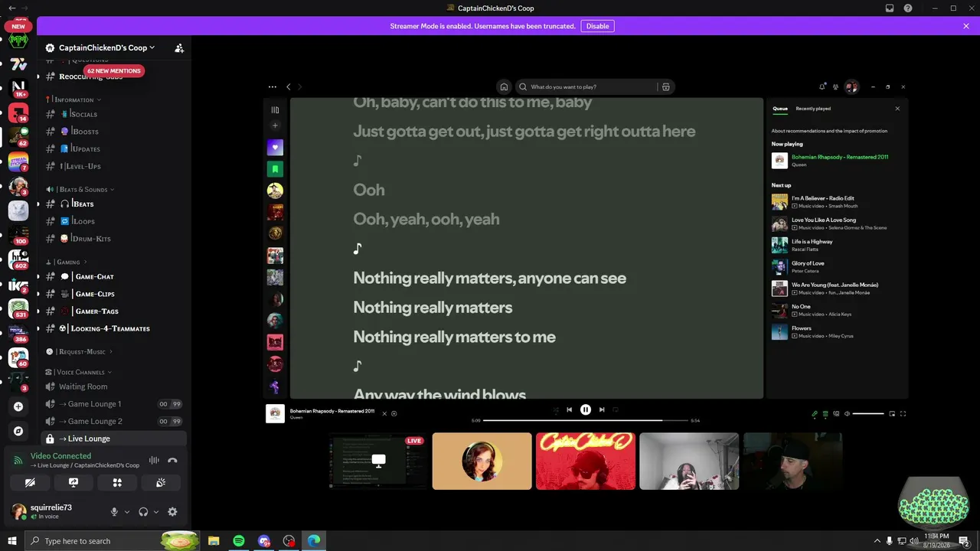The height and width of the screenshot is (551, 980).
Task: Toggle Spotify repeat
Action: tap(616, 410)
